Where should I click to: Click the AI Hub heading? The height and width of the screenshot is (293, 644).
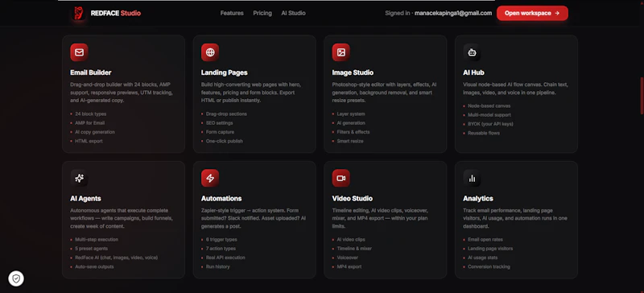[473, 72]
